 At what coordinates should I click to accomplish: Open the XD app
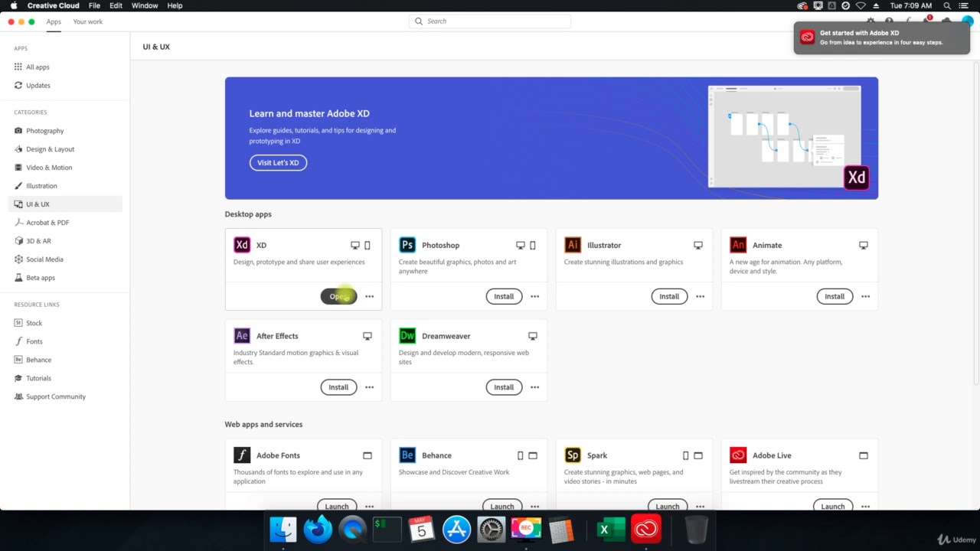pos(338,296)
